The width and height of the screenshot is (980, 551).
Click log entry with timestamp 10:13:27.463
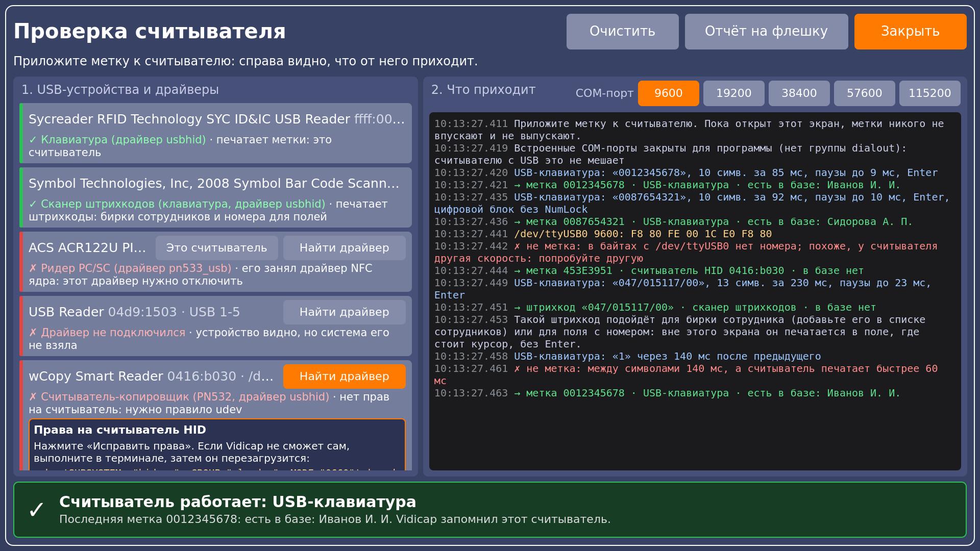click(667, 393)
